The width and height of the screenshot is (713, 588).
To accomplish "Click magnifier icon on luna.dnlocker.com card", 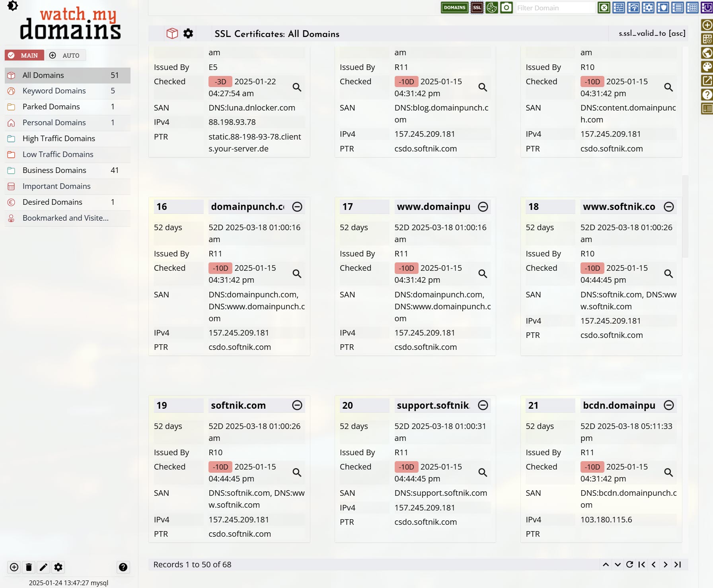I will [x=297, y=87].
